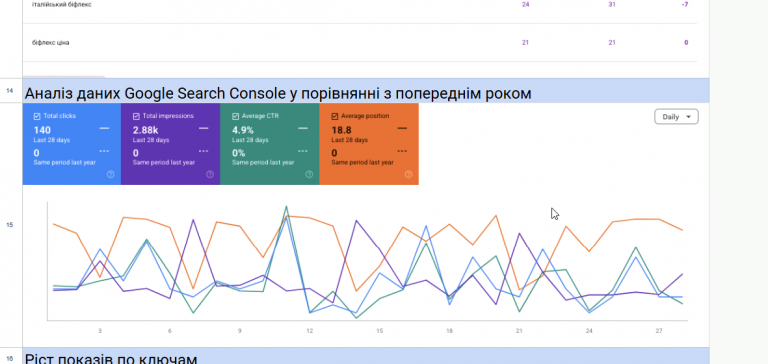
Task: Click the 140 total clicks value
Action: click(x=42, y=130)
